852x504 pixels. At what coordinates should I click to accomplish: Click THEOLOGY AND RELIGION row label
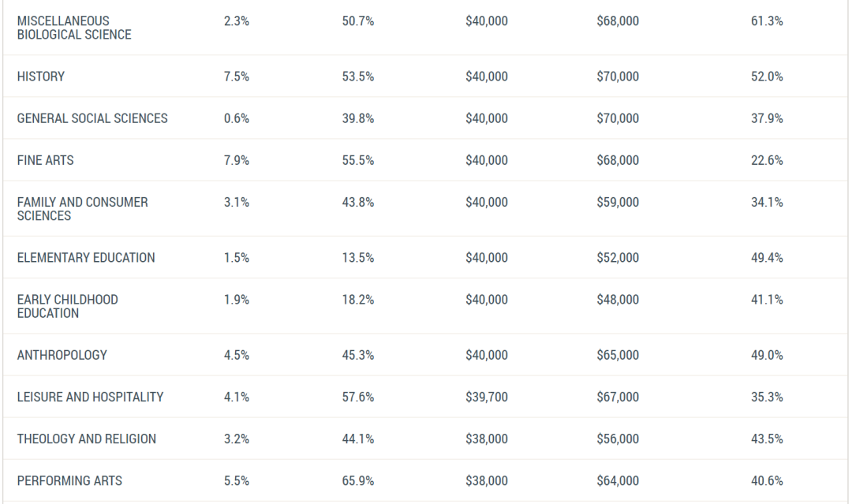coord(87,439)
